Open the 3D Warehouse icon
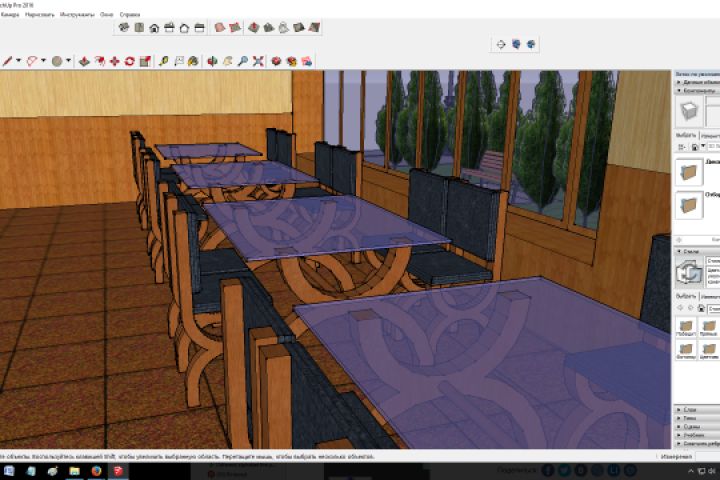 coord(276,61)
